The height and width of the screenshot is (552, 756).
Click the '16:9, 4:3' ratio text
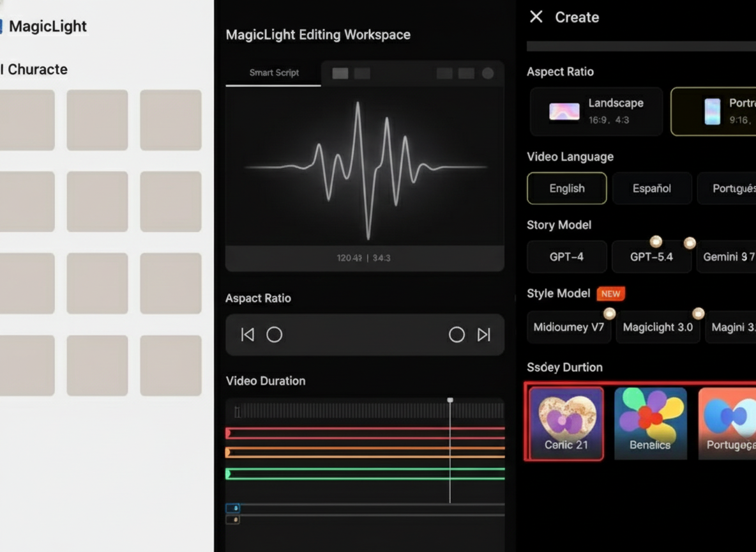pyautogui.click(x=609, y=119)
